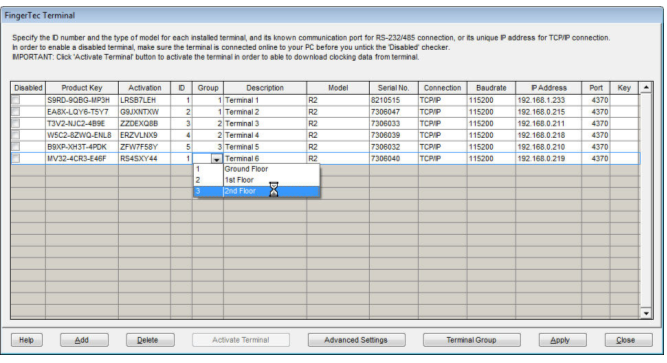Open the Terminal Group dialog
Image resolution: width=667 pixels, height=363 pixels.
coord(471,340)
